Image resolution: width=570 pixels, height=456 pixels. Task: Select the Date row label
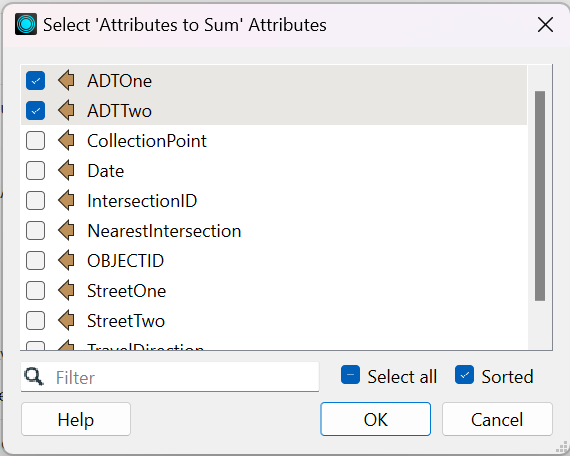tap(105, 171)
